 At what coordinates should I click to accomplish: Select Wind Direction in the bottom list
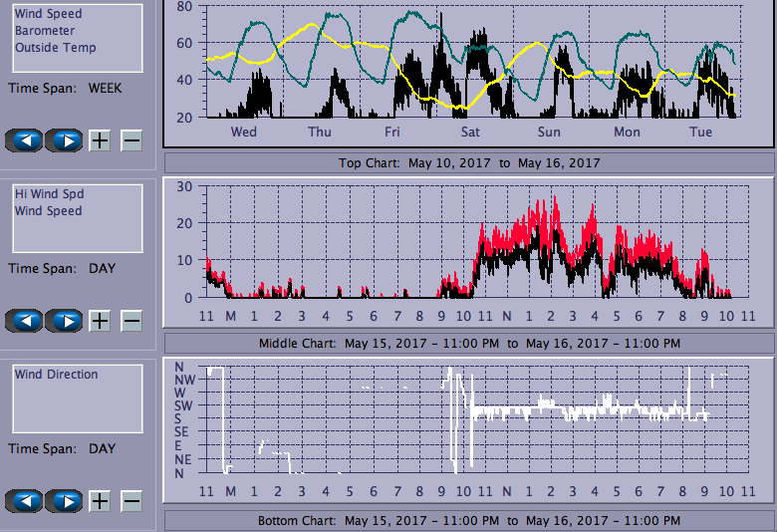56,375
